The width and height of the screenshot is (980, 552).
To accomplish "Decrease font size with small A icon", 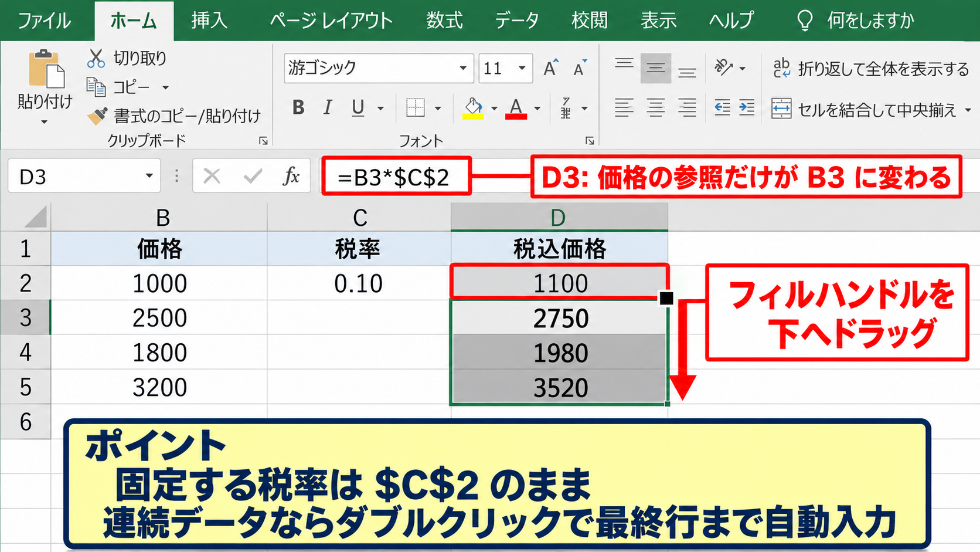I will pyautogui.click(x=580, y=69).
